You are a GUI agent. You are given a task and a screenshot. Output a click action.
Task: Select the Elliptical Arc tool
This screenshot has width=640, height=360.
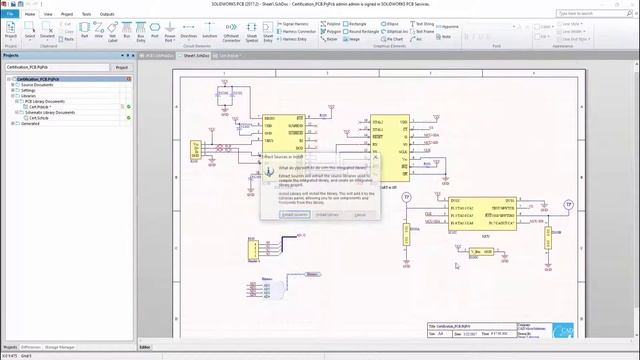click(x=394, y=31)
